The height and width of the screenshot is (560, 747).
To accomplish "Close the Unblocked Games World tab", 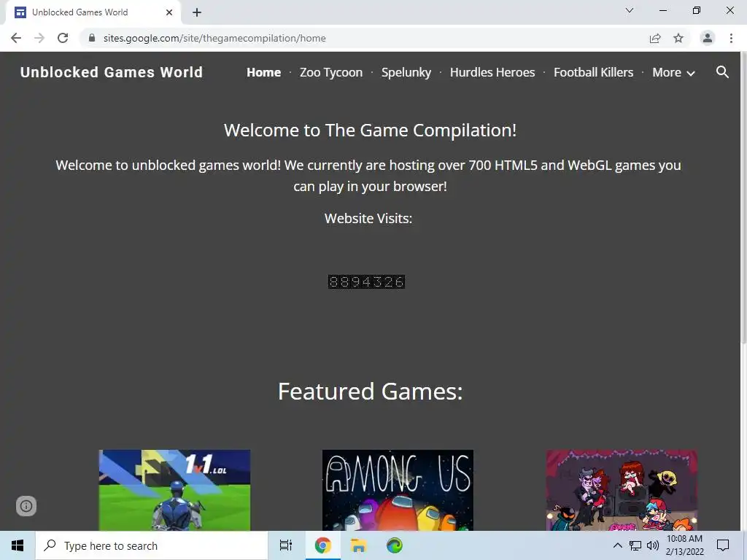I will tap(169, 12).
